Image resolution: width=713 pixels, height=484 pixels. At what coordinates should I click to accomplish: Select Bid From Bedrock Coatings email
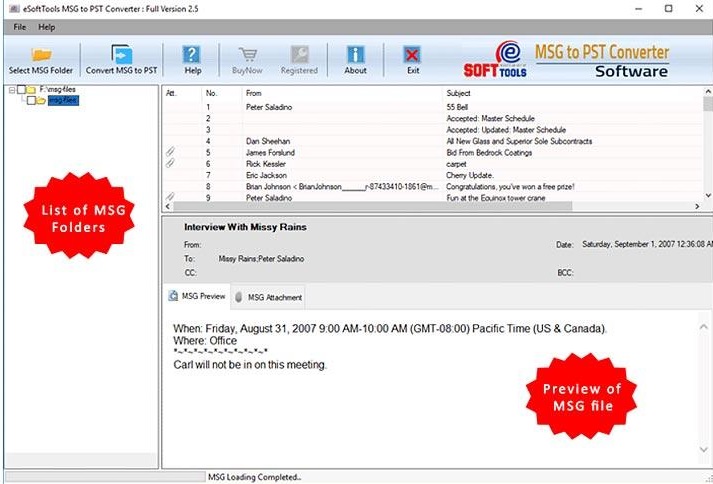tap(433, 153)
